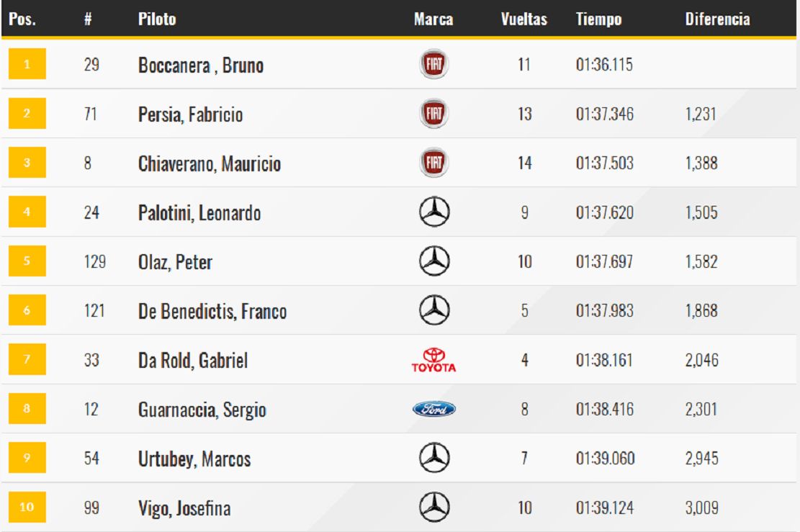Click Mercedes logo in Urtubey, Marcos row

pyautogui.click(x=434, y=458)
